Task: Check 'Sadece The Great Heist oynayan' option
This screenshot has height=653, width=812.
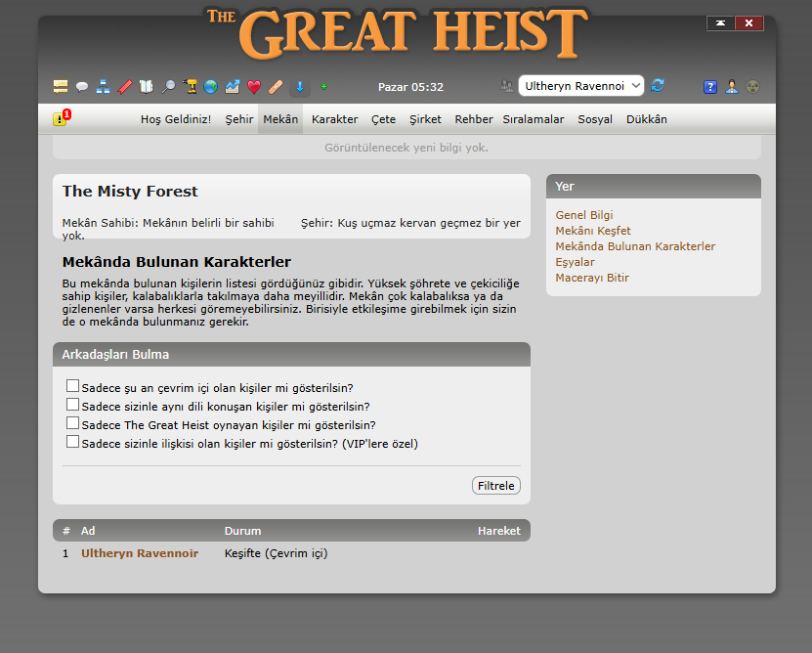Action: click(x=72, y=423)
